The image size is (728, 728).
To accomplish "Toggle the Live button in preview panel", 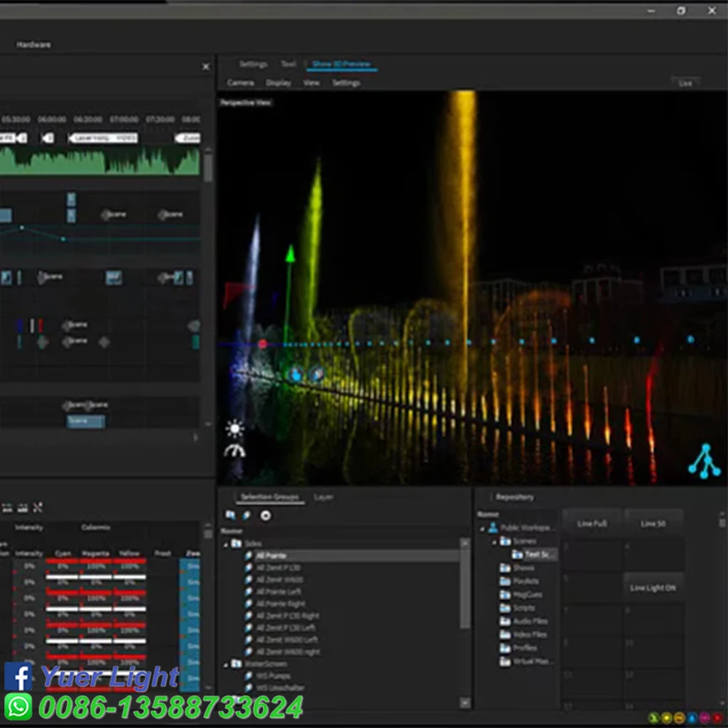I will point(685,84).
